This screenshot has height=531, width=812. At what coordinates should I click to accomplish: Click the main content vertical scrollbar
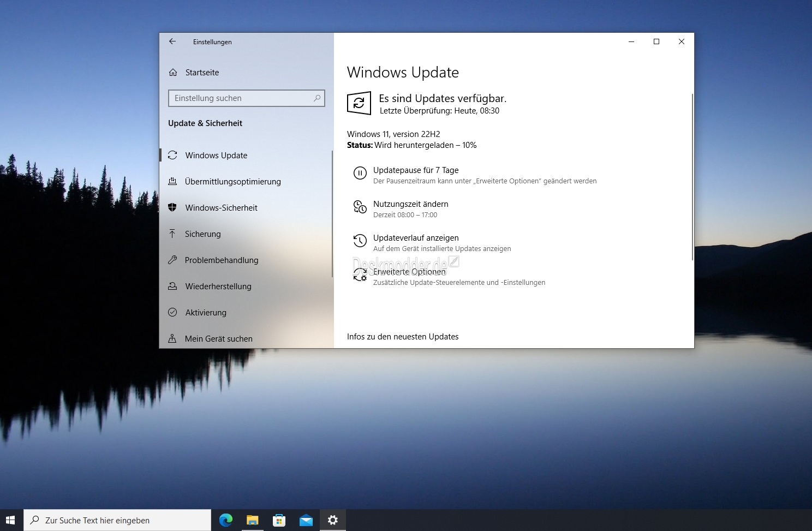[692, 176]
